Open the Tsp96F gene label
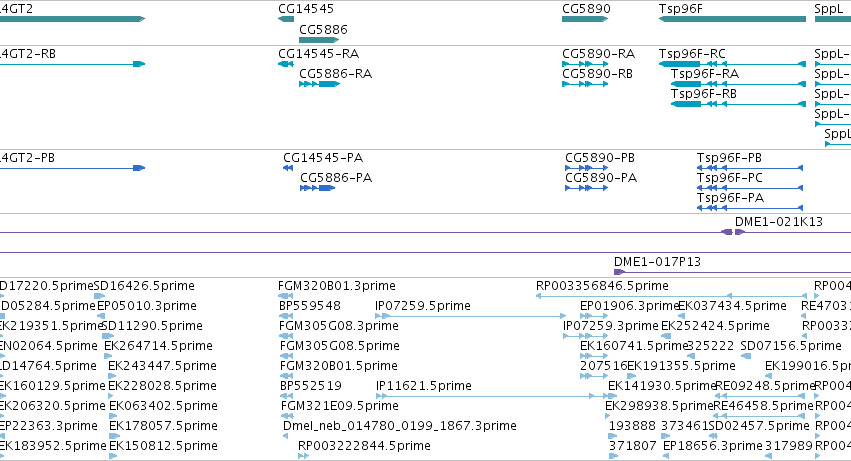 [x=681, y=9]
